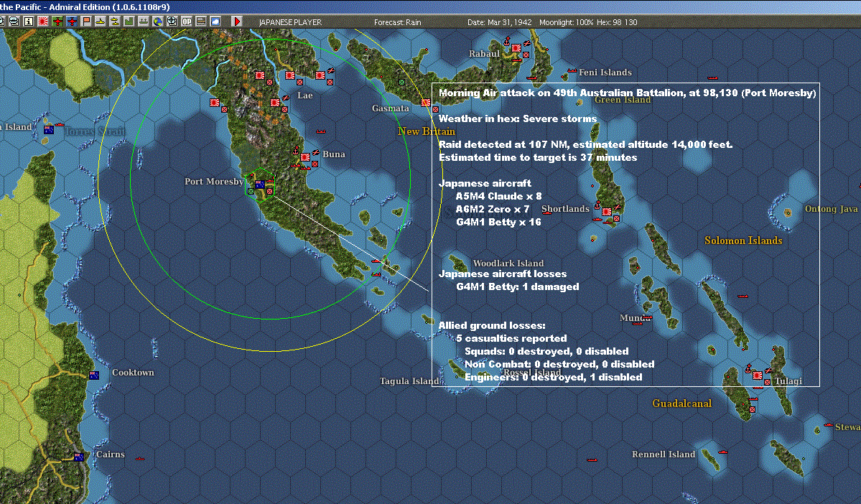861x504 pixels.
Task: Select the Australian flag at Cooktown
Action: click(94, 375)
